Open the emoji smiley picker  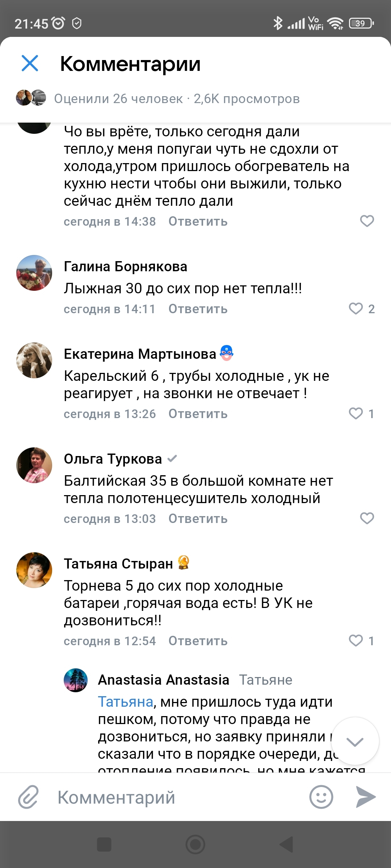(321, 797)
